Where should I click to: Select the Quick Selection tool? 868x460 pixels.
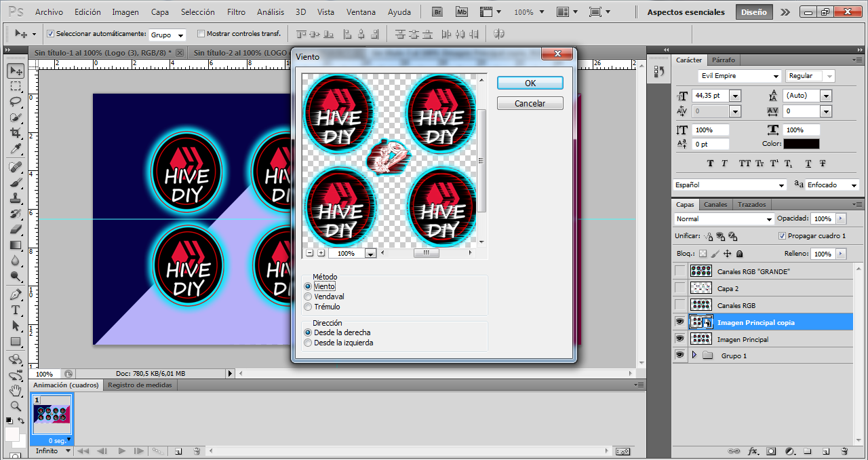(x=16, y=117)
